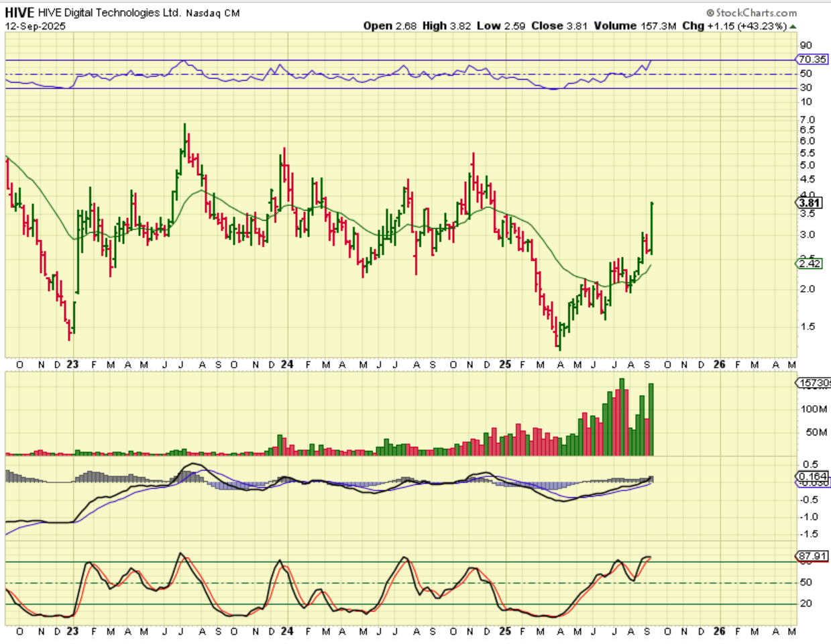
Task: Click the 100M volume axis label
Action: pos(814,409)
